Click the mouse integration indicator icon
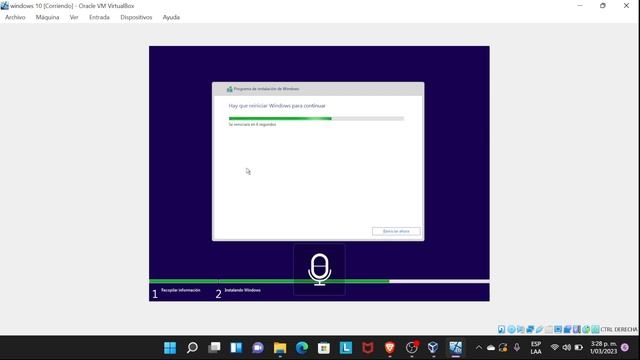 click(x=586, y=329)
